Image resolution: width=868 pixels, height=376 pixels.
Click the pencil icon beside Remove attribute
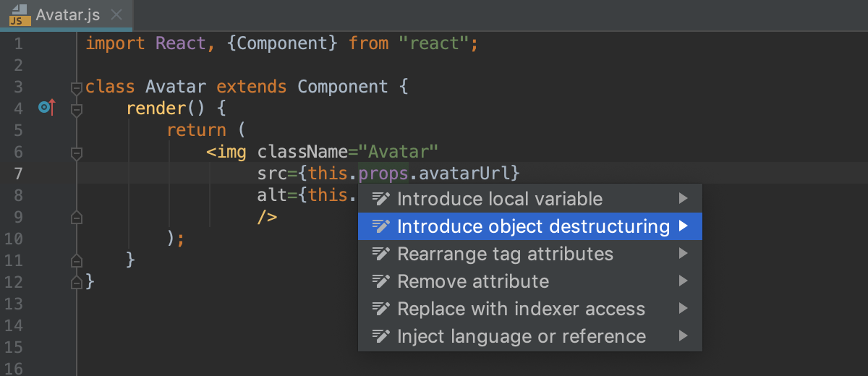(381, 281)
